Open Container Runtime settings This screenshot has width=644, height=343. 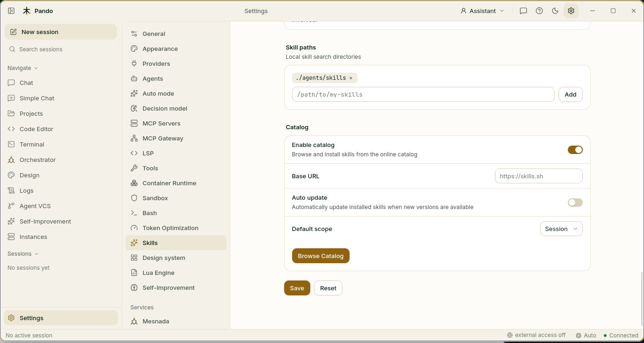(x=176, y=183)
